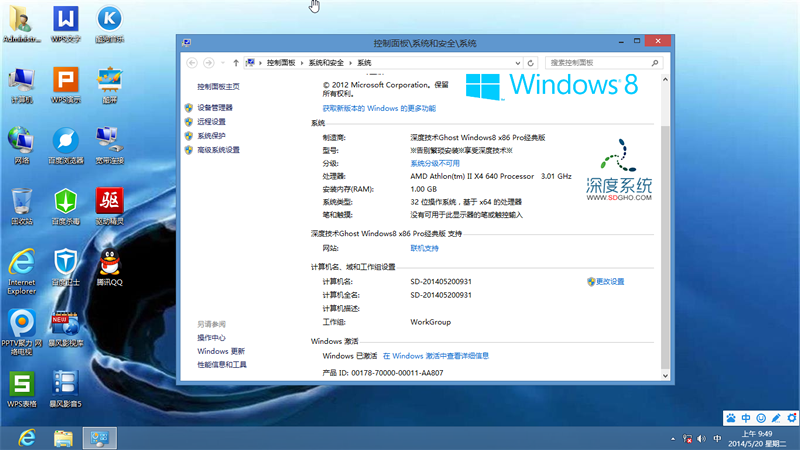This screenshot has height=450, width=800.
Task: Open 系统保护 in left pane
Action: (211, 136)
